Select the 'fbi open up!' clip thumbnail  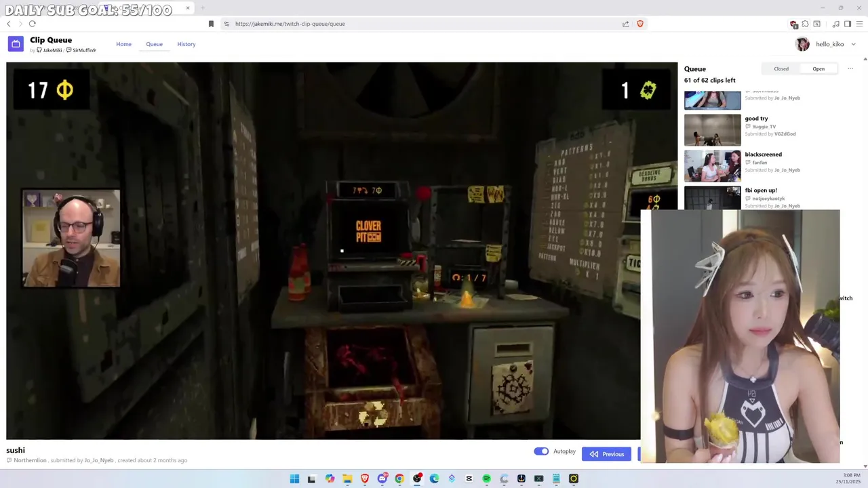tap(713, 198)
